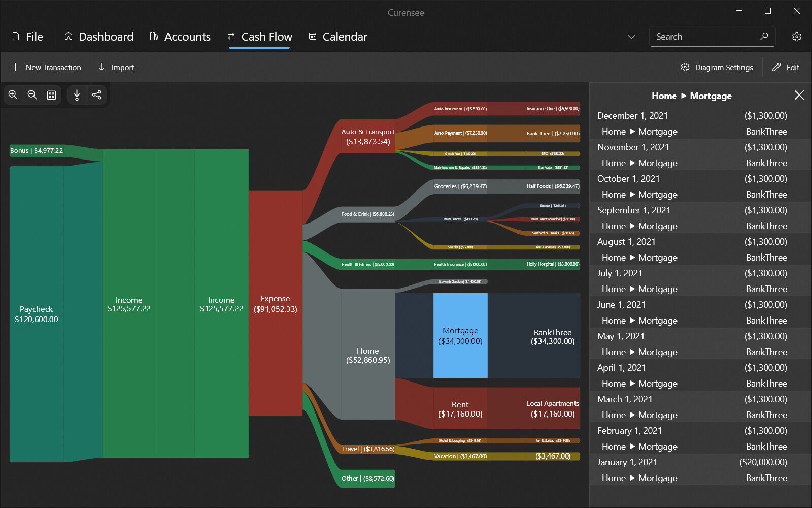Click the Edit button
The image size is (812, 508).
coord(786,67)
